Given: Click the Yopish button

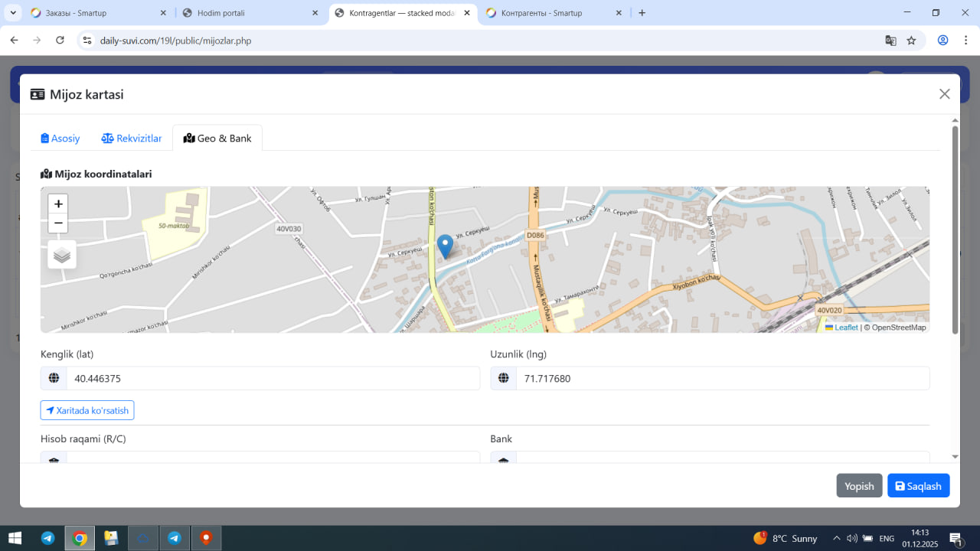Looking at the screenshot, I should (x=859, y=486).
